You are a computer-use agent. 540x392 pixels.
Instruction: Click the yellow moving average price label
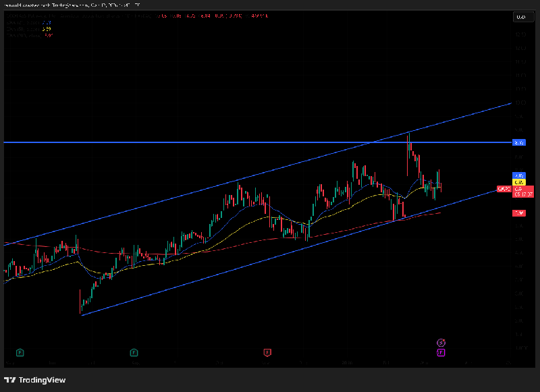click(519, 182)
